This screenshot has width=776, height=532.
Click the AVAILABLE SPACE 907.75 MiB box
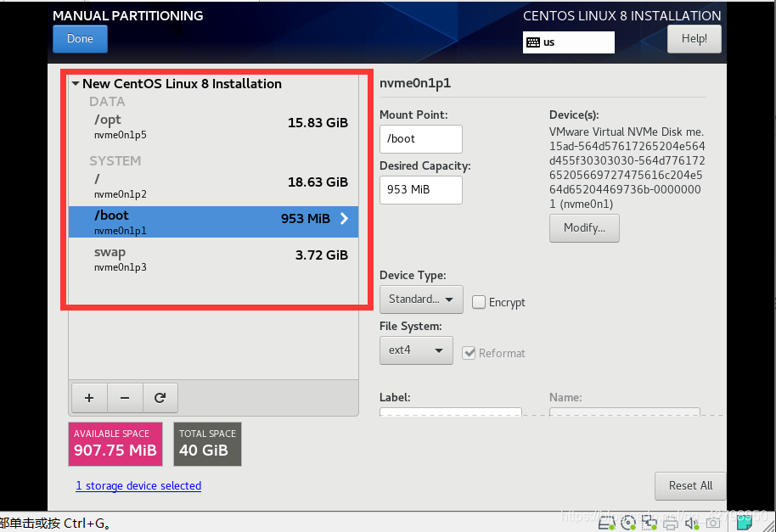pyautogui.click(x=115, y=444)
